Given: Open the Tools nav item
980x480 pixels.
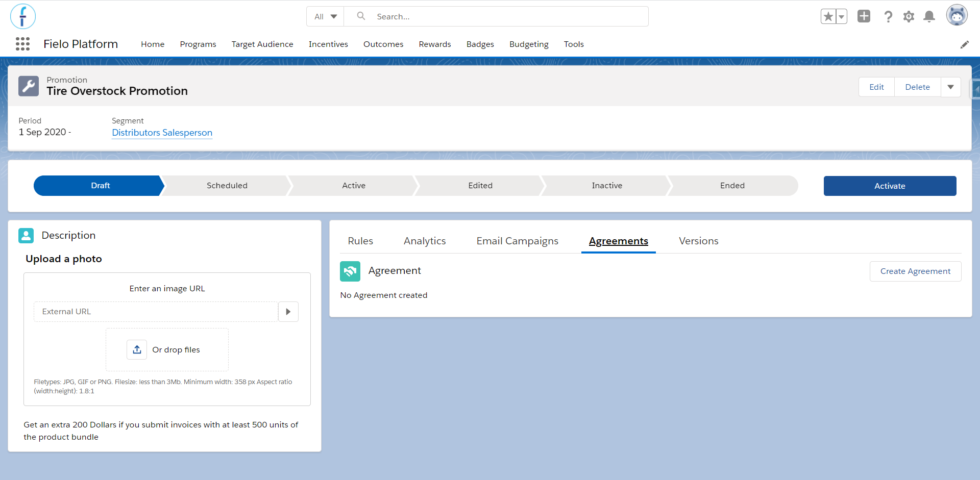Looking at the screenshot, I should [x=574, y=44].
